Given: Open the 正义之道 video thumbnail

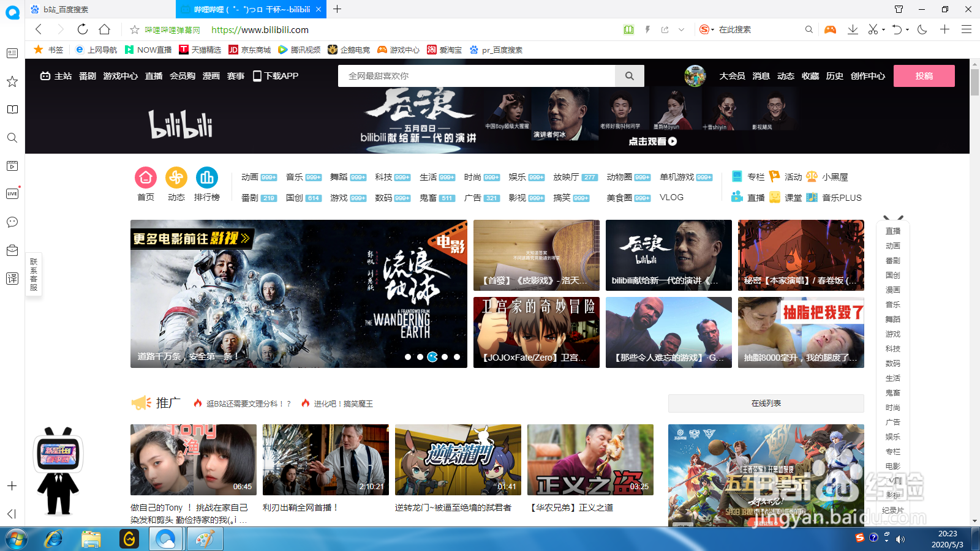Looking at the screenshot, I should pyautogui.click(x=590, y=460).
